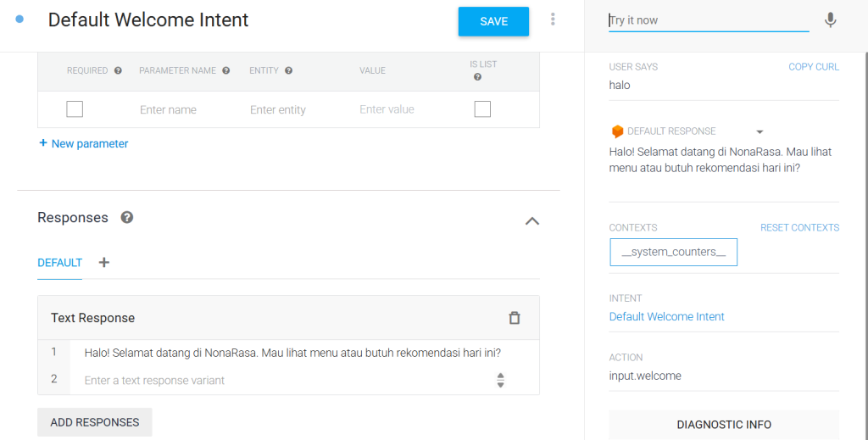Click RESET CONTEXTS link
The height and width of the screenshot is (440, 868).
click(799, 228)
